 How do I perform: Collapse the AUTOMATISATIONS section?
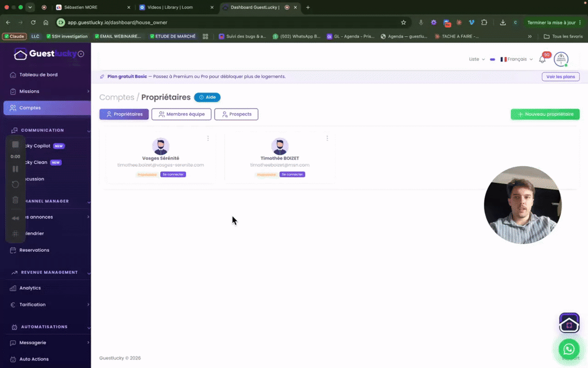88,327
